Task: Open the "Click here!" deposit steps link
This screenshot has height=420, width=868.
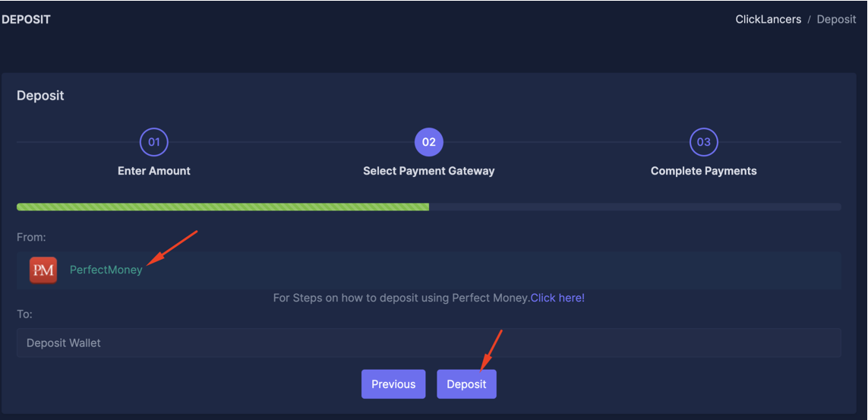Action: pyautogui.click(x=557, y=298)
